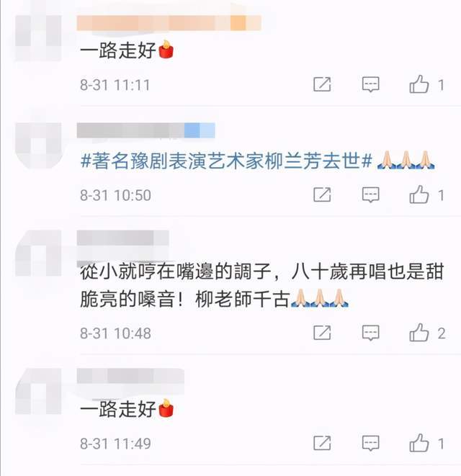Repost the 8-31 10:50 comment

click(322, 194)
